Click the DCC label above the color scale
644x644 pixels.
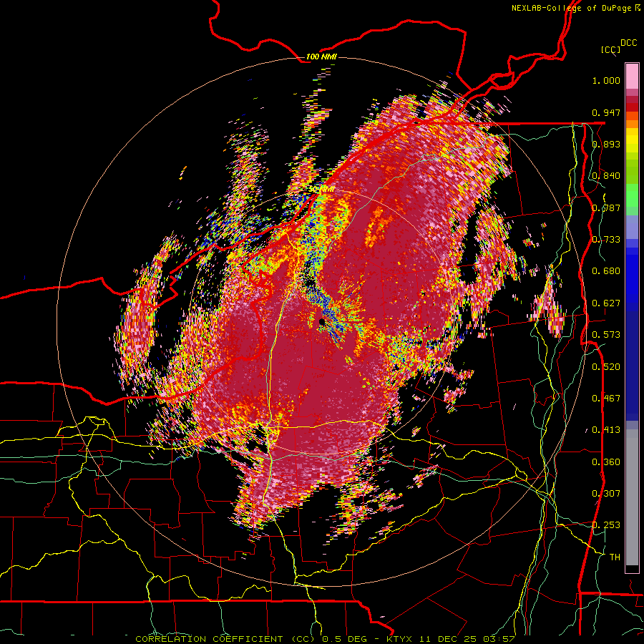628,43
